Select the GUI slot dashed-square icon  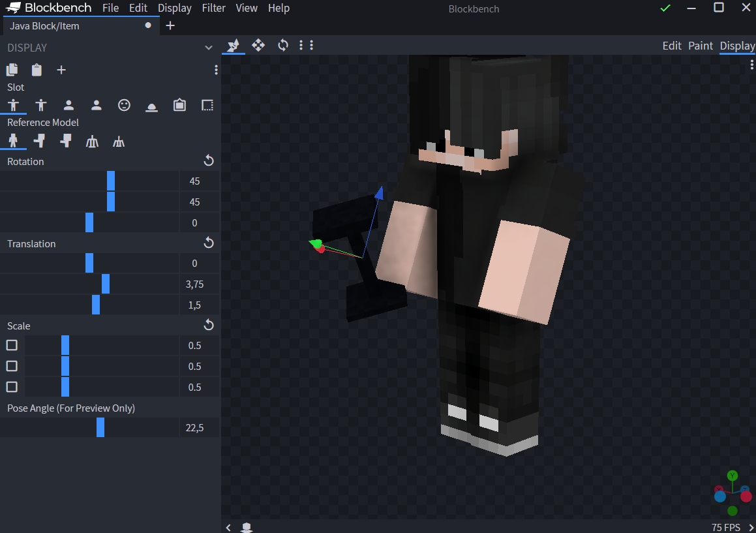(207, 105)
